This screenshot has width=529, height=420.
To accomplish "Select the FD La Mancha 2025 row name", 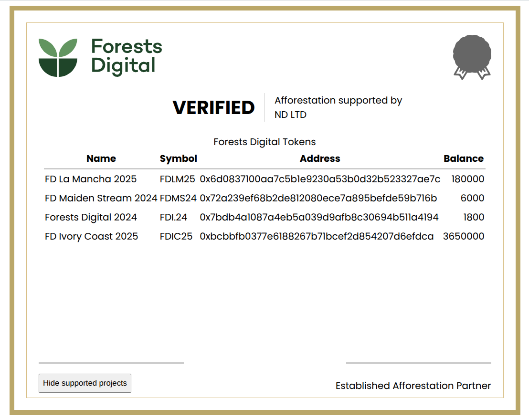I will pyautogui.click(x=91, y=179).
